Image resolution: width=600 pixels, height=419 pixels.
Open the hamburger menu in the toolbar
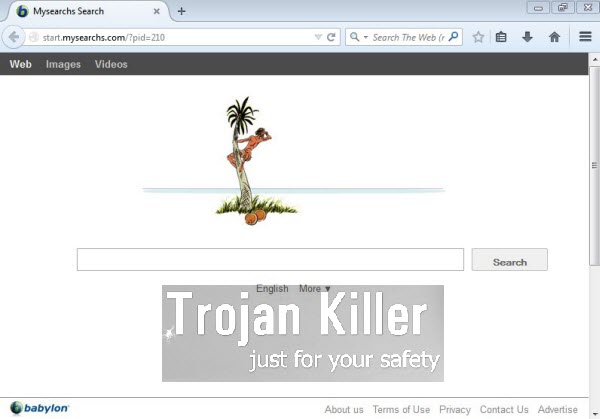point(585,37)
